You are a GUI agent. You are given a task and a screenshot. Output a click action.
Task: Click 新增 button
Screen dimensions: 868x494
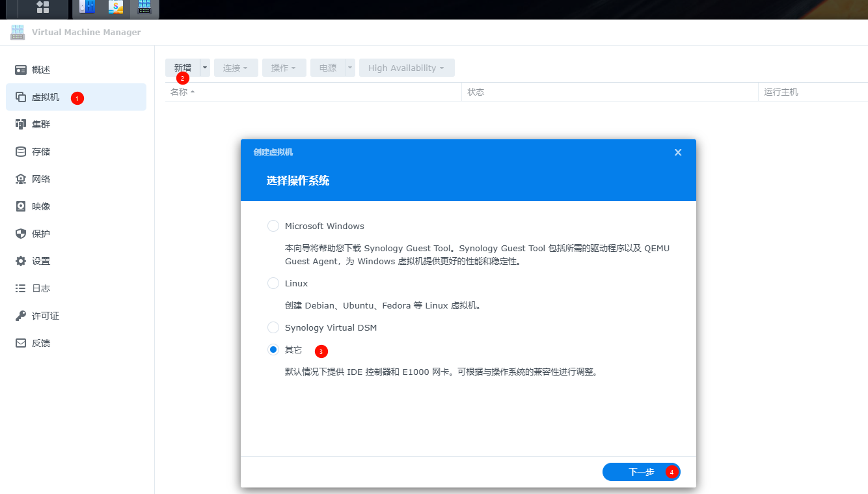[x=183, y=68]
